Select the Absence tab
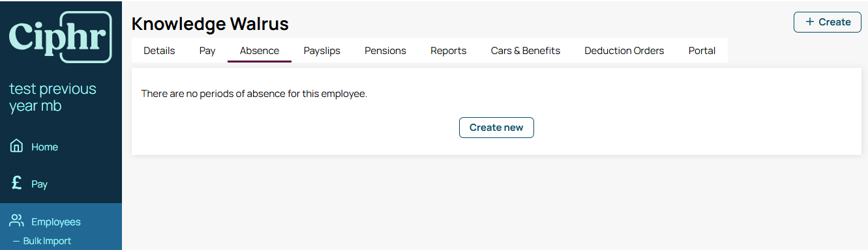 (260, 50)
